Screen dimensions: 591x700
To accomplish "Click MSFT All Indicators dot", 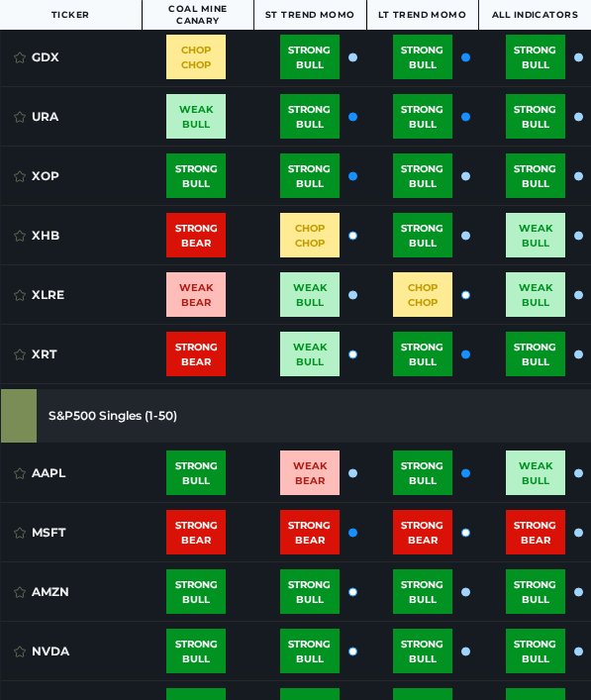I will tap(578, 533).
